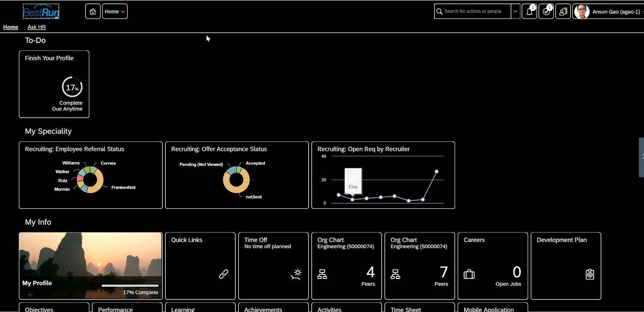The height and width of the screenshot is (312, 644).
Task: Click the 17% completion ring
Action: [x=72, y=87]
